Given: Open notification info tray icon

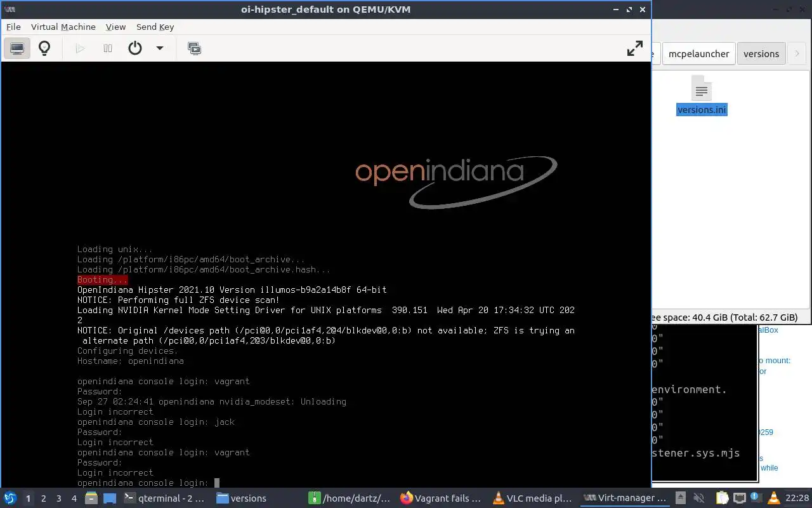Looking at the screenshot, I should pyautogui.click(x=756, y=498).
